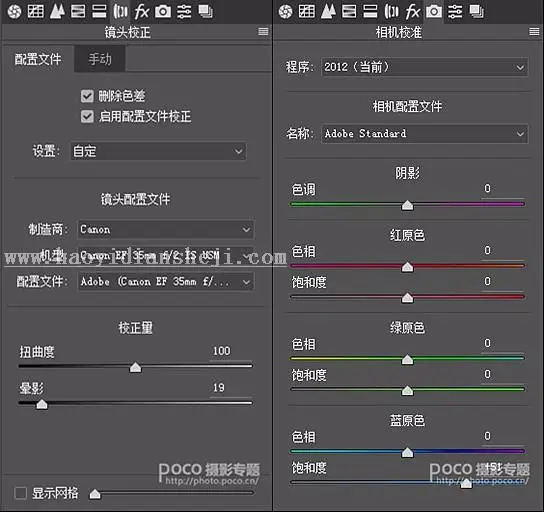This screenshot has height=512, width=545.
Task: Open the Camera Calibration camera icon in the left 镜头校正 panel
Action: pyautogui.click(x=163, y=11)
